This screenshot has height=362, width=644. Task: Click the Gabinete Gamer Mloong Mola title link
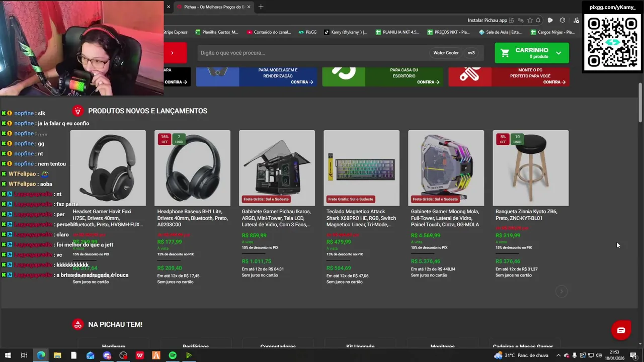(x=445, y=218)
